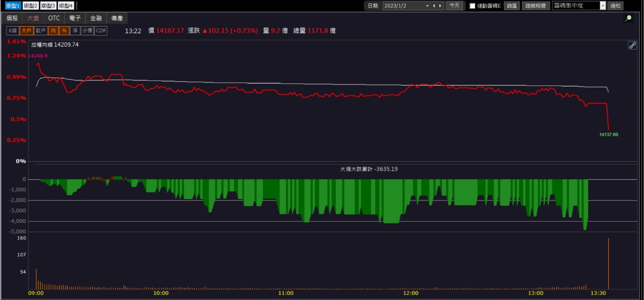
Task: Toggle the % percent scale button
Action: pyautogui.click(x=64, y=31)
